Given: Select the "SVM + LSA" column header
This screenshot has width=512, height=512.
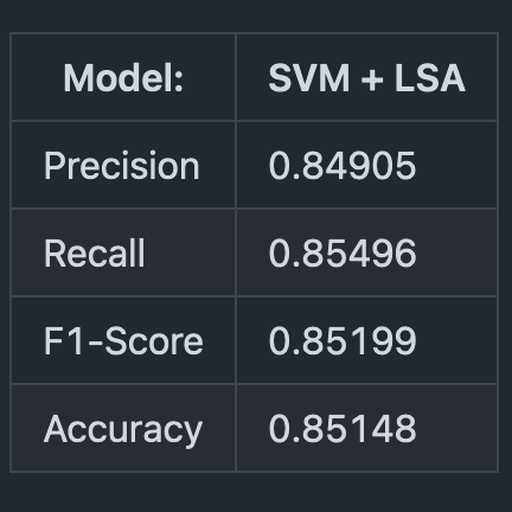Looking at the screenshot, I should 367,78.
